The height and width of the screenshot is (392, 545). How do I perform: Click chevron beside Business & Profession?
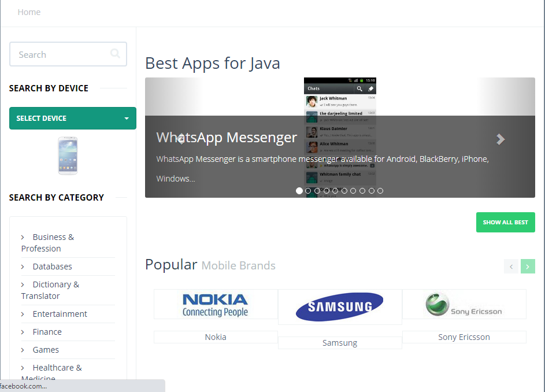point(23,237)
